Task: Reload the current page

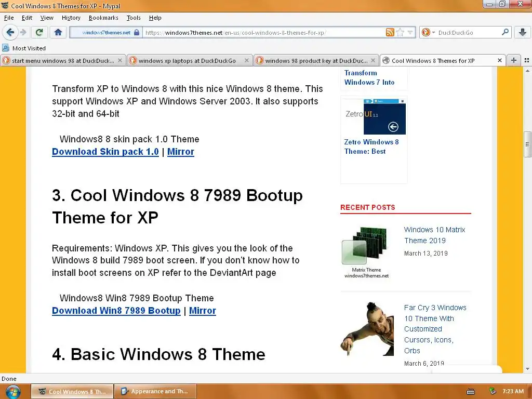Action: (39, 33)
